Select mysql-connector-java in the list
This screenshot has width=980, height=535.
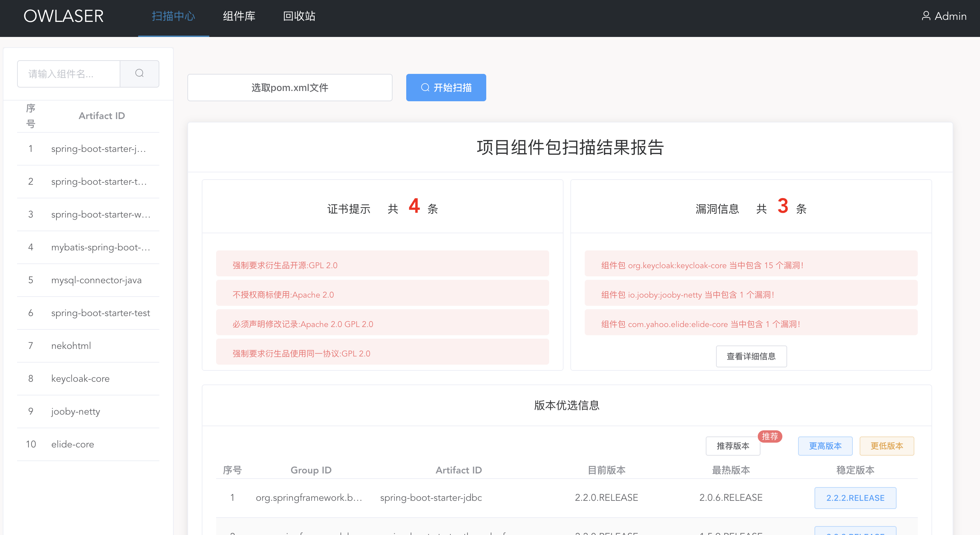coord(96,280)
